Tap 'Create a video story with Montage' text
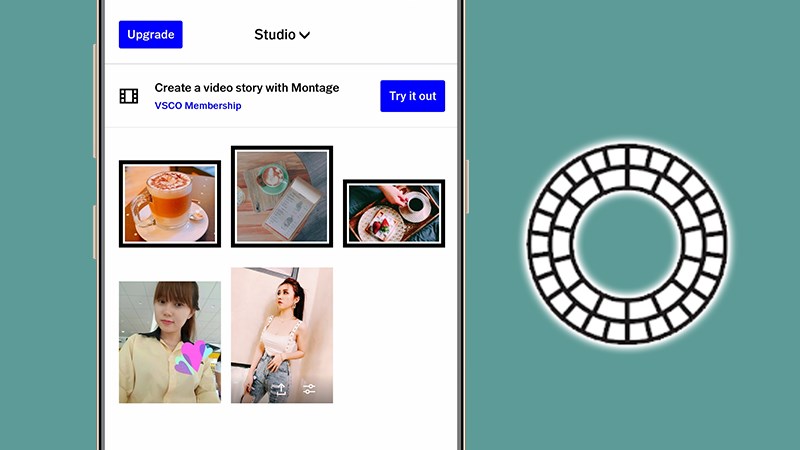This screenshot has width=800, height=450. [247, 88]
